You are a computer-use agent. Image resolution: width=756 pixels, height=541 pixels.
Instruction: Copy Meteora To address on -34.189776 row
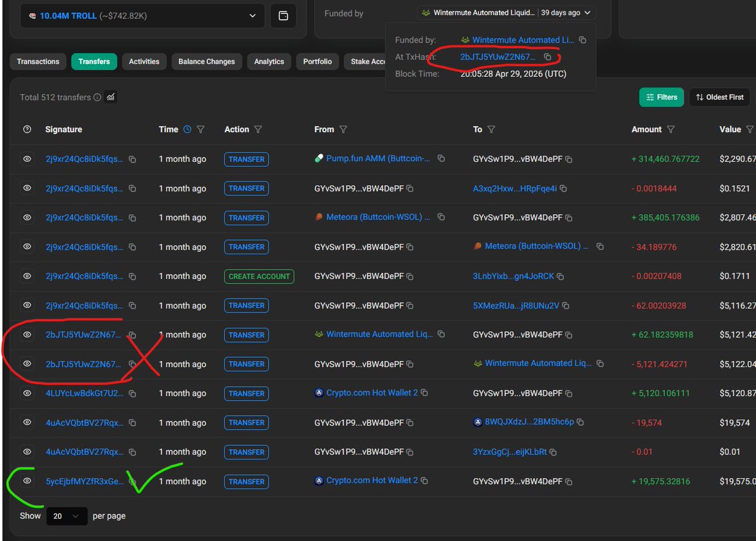(x=600, y=247)
